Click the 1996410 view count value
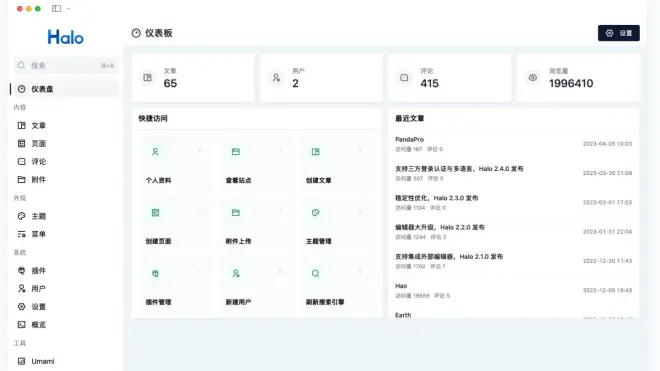The width and height of the screenshot is (660, 371). point(571,83)
